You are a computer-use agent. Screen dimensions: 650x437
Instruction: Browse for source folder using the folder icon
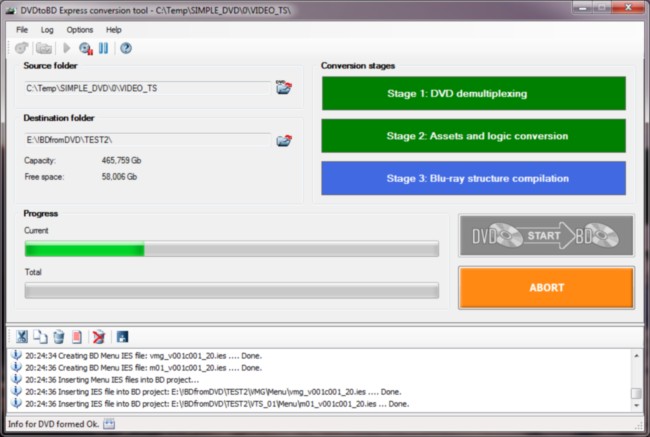[284, 87]
